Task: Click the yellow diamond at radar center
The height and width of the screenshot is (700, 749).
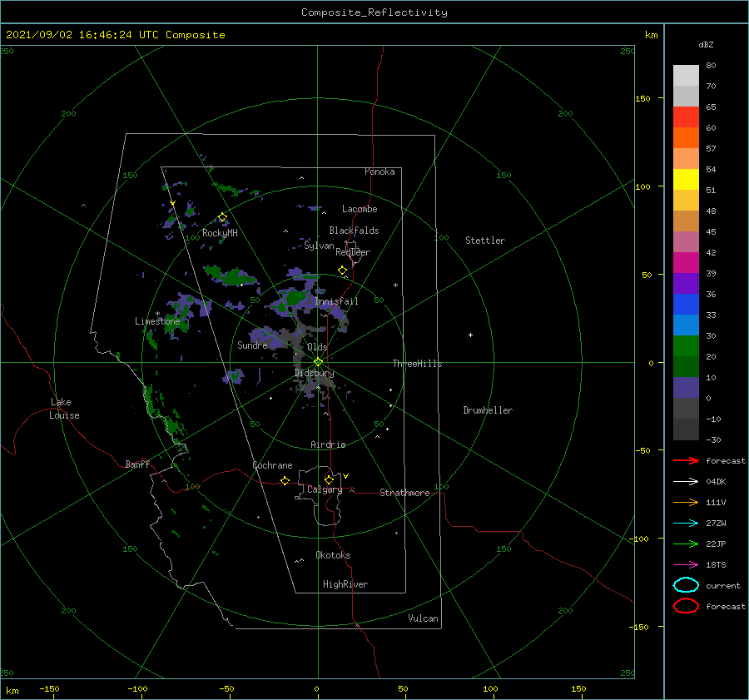Action: click(318, 362)
